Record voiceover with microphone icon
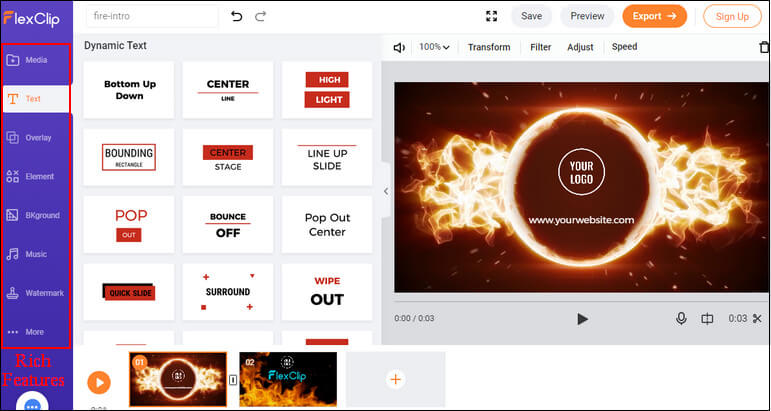771x411 pixels. (681, 319)
